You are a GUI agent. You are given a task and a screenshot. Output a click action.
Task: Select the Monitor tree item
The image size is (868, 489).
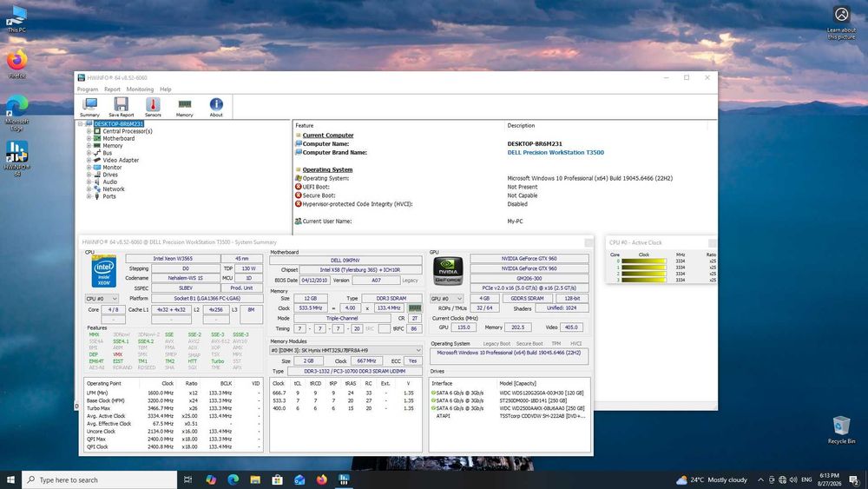[112, 168]
